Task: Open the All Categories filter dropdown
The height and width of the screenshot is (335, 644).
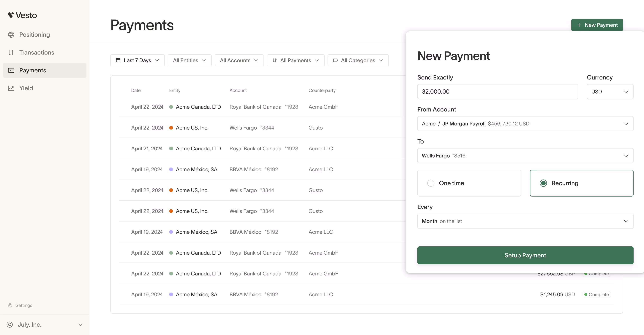Action: point(358,60)
